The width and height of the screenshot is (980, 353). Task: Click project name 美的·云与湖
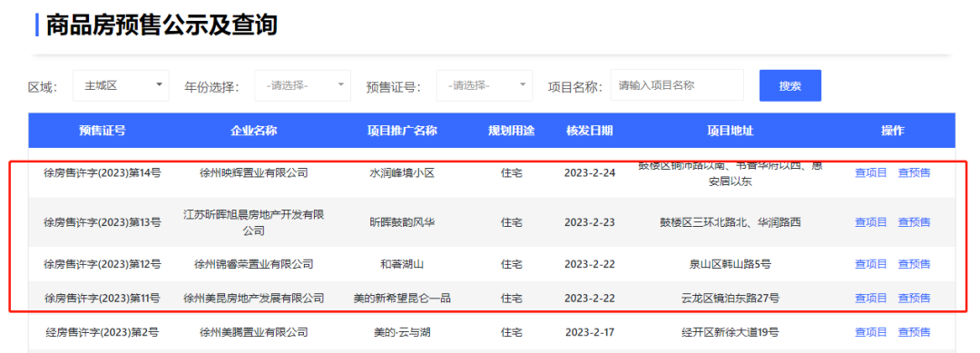[402, 332]
